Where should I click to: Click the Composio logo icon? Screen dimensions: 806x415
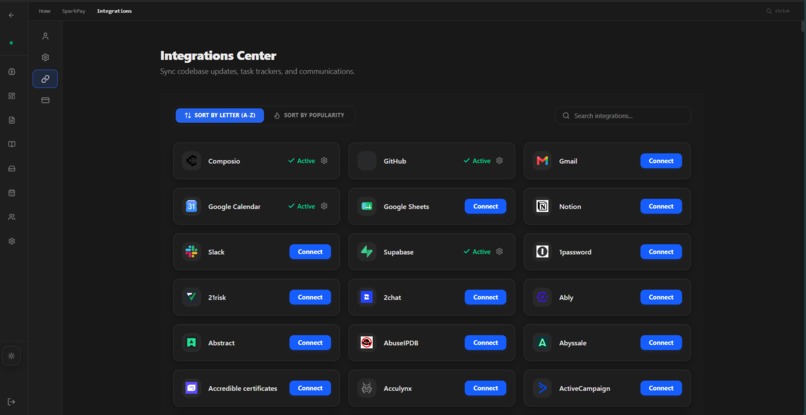(x=191, y=161)
